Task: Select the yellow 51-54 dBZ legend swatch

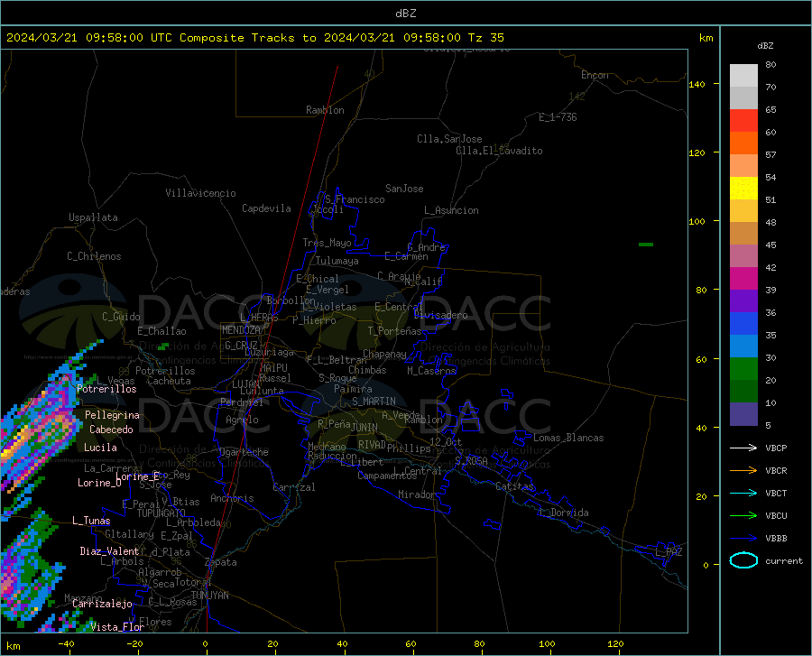Action: point(743,189)
